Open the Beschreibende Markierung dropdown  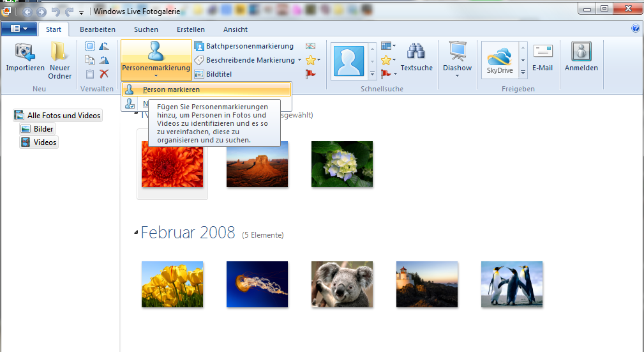coord(300,60)
